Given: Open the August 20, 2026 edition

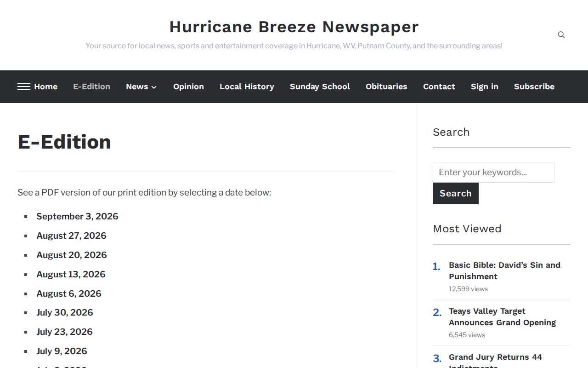Looking at the screenshot, I should (x=72, y=255).
